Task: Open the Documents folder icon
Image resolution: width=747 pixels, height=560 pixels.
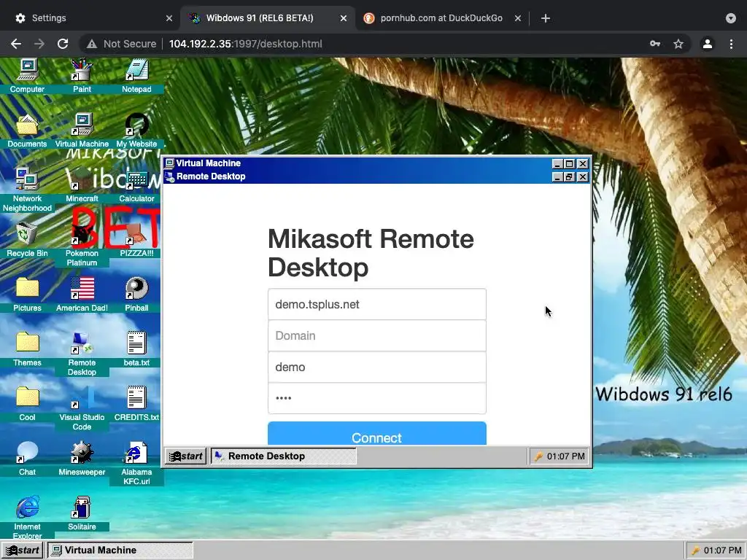Action: tap(27, 131)
